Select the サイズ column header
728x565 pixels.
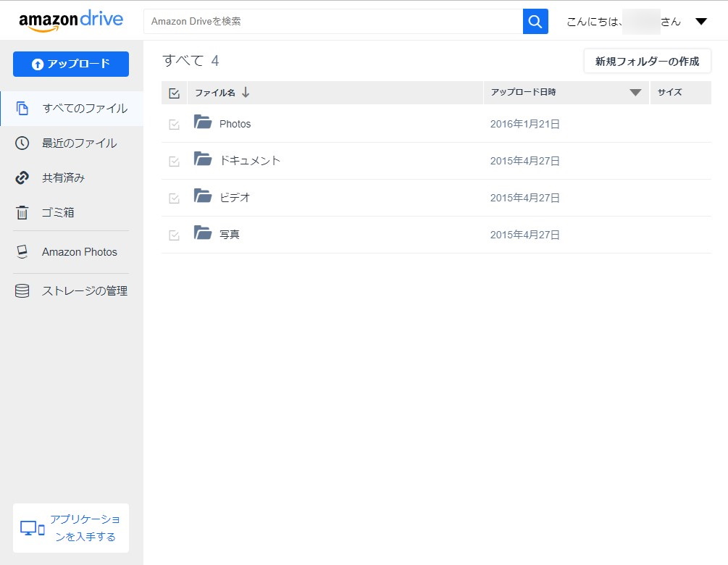(670, 93)
